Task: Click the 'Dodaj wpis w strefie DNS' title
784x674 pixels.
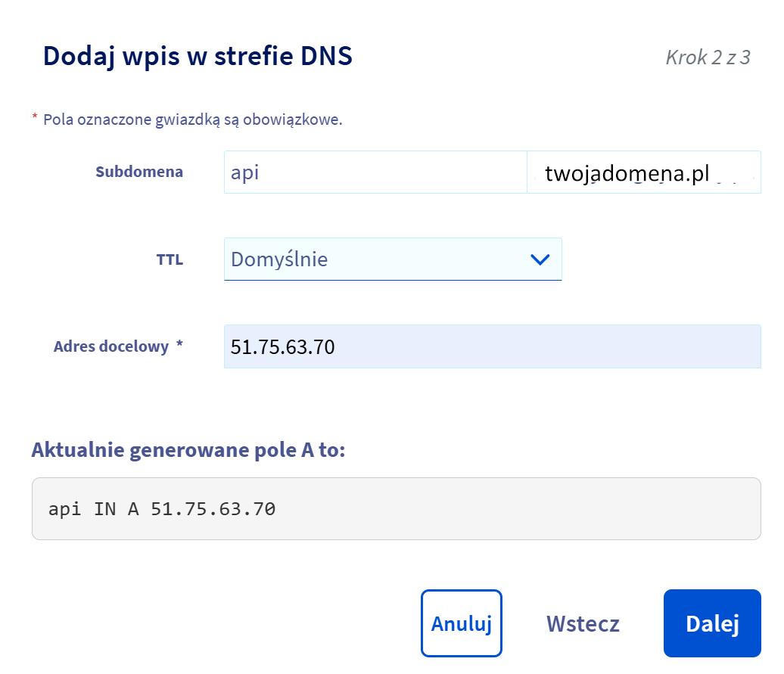Action: [x=198, y=57]
